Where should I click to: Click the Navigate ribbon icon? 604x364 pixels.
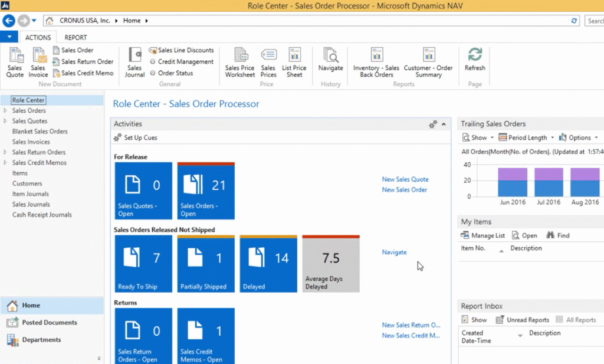point(330,60)
